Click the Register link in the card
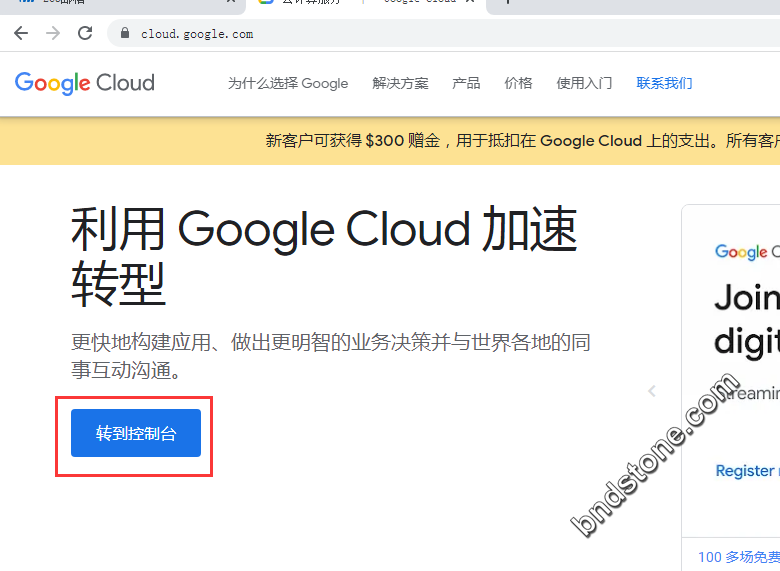 pyautogui.click(x=747, y=471)
